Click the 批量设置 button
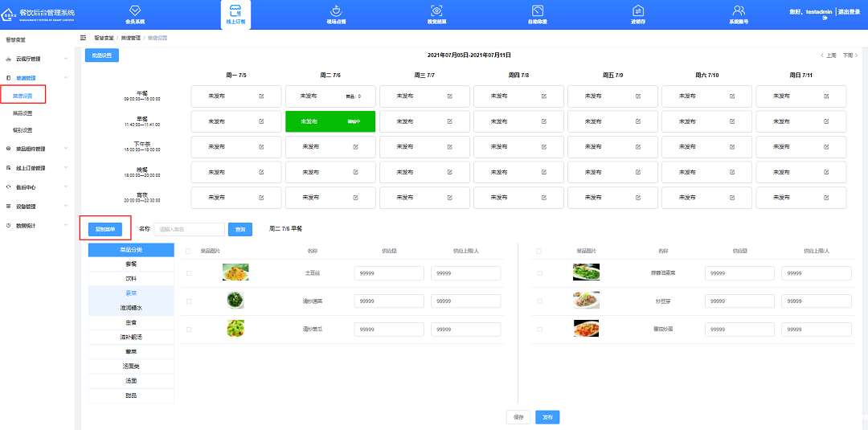The image size is (868, 430). tap(102, 55)
